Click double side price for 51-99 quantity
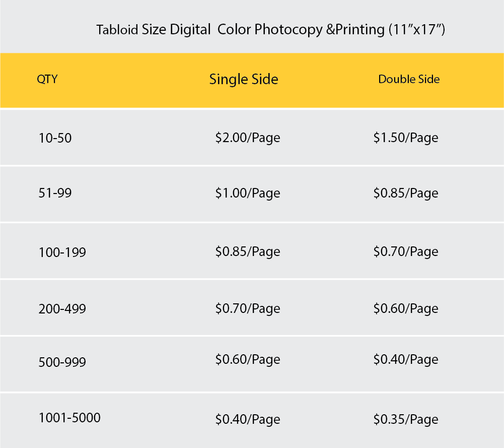 [405, 193]
